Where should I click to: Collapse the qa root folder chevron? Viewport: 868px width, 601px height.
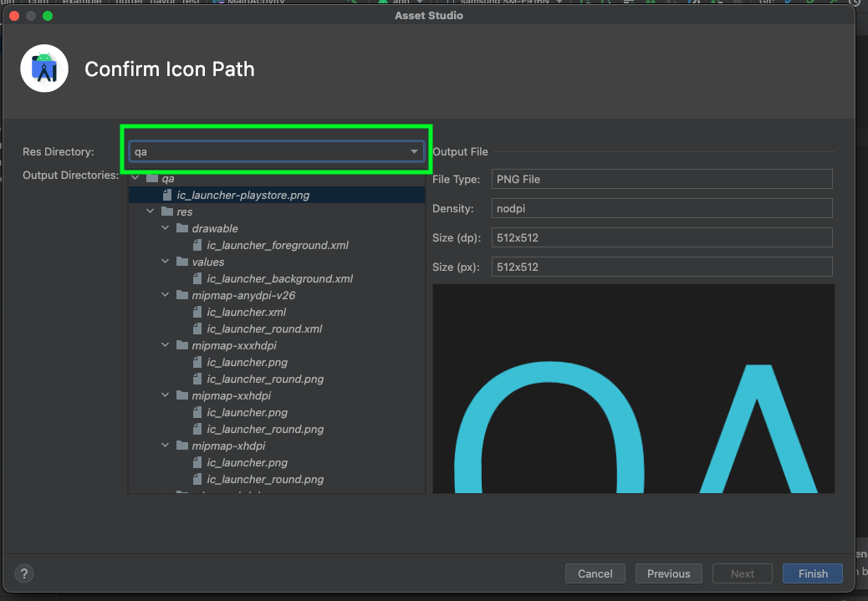(135, 178)
